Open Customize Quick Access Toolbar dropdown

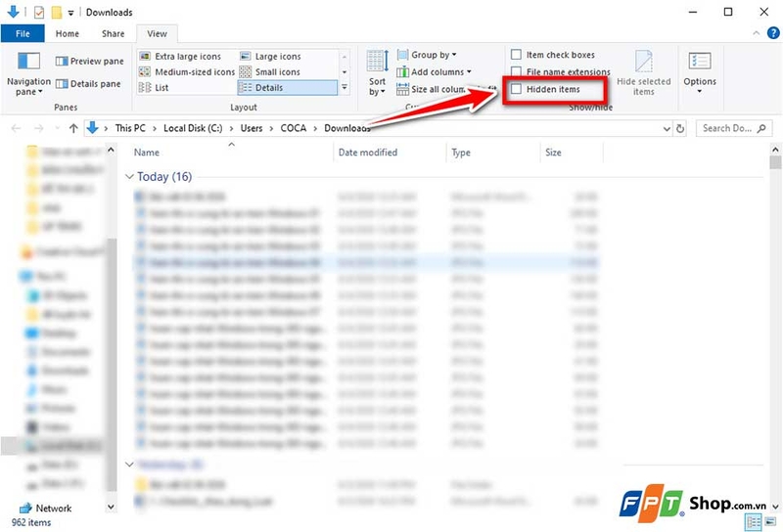(70, 13)
